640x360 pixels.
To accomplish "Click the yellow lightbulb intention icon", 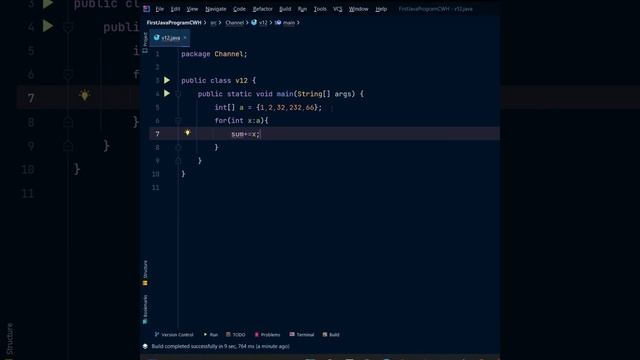I will tap(187, 133).
